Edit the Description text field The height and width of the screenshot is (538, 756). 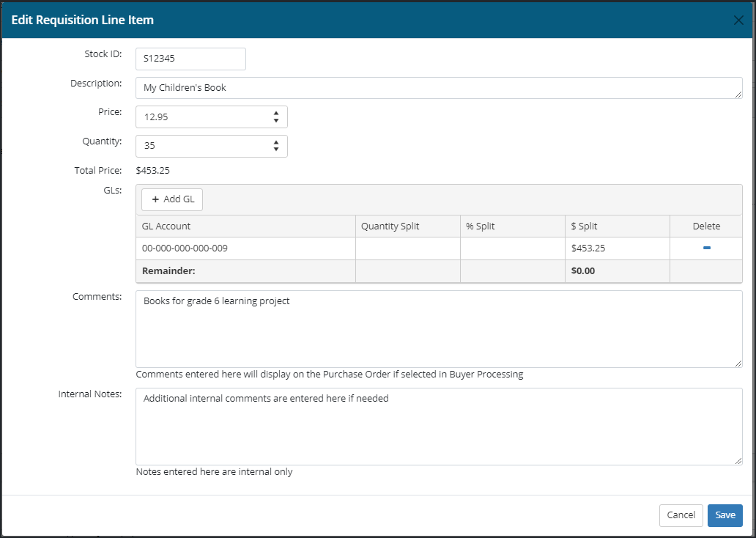[438, 88]
